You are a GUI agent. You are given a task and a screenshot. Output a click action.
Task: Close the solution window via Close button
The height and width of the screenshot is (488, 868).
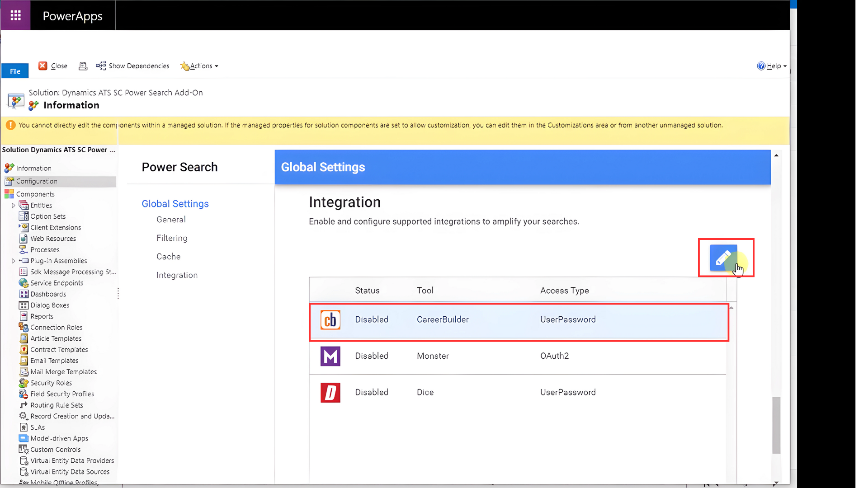(53, 66)
